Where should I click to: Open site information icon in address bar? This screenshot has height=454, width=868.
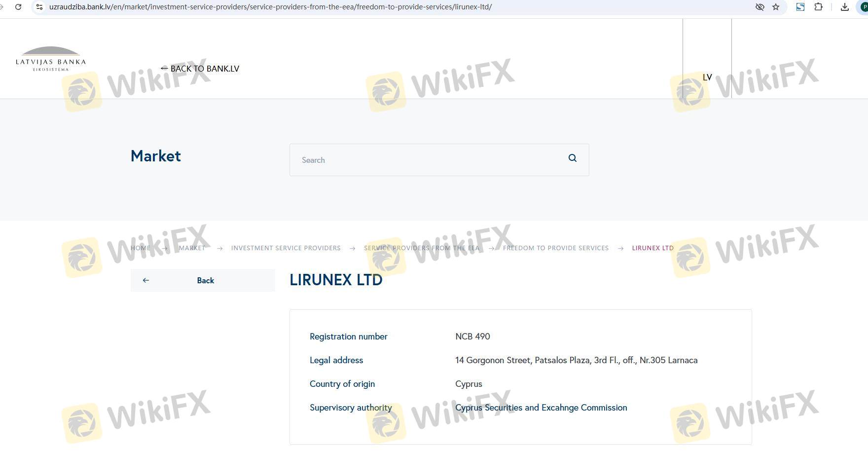(39, 7)
